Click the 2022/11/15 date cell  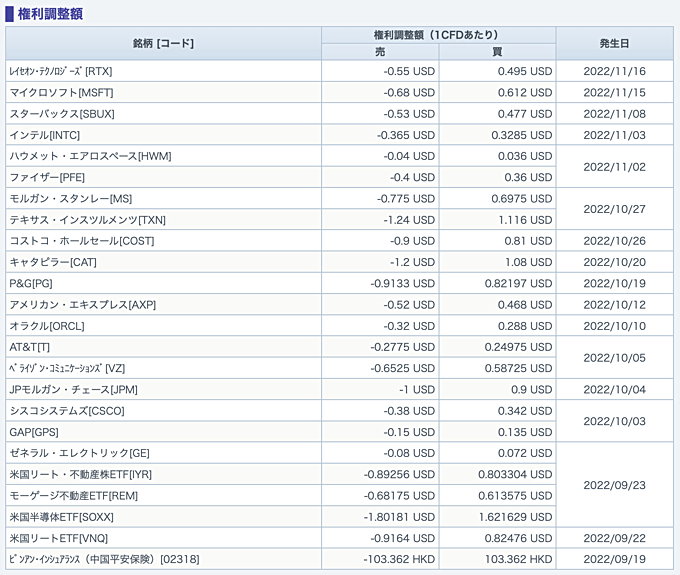click(615, 92)
